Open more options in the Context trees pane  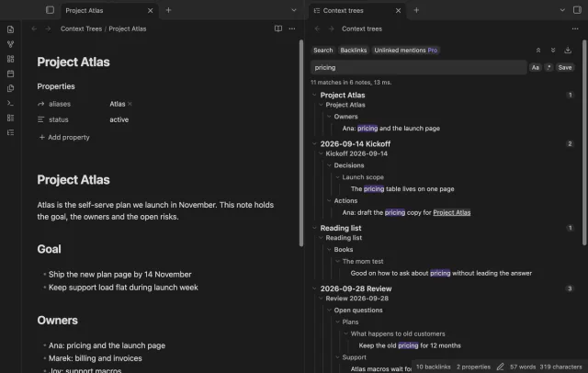pyautogui.click(x=575, y=28)
